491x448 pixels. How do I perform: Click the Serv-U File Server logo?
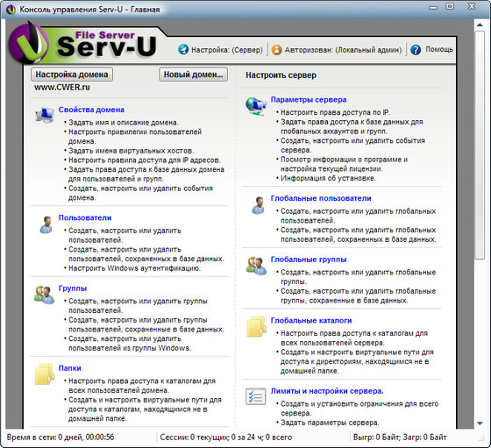coord(83,42)
